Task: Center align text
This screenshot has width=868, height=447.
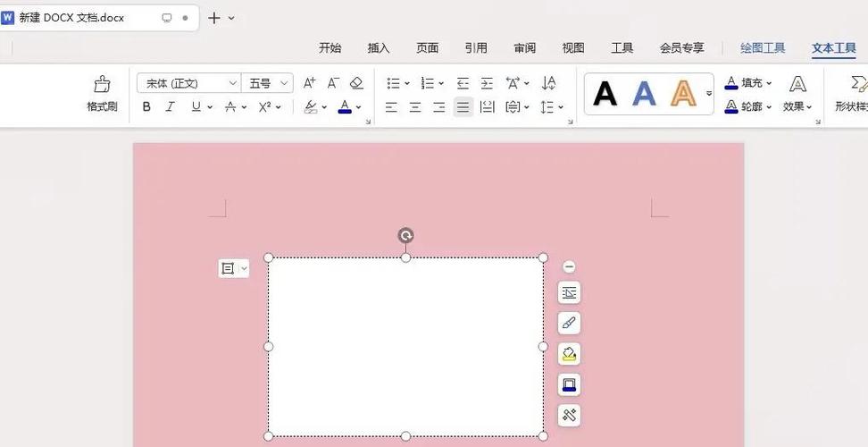Action: pyautogui.click(x=415, y=107)
